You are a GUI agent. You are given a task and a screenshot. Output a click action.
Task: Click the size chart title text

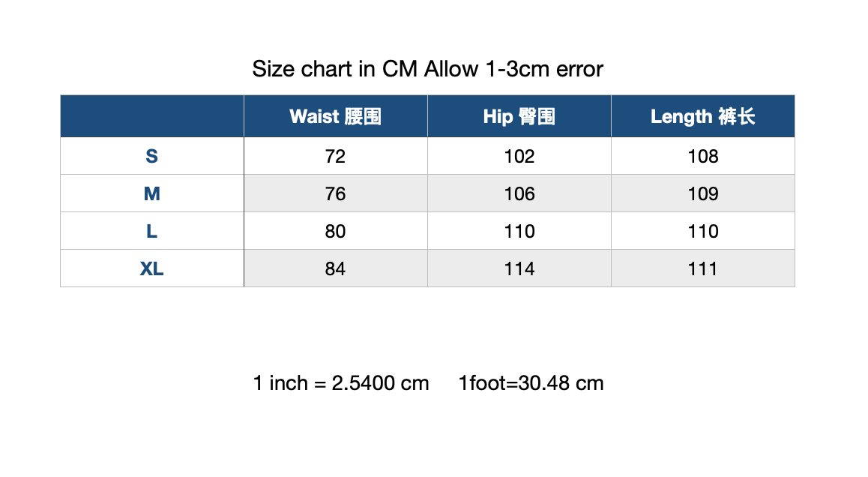pyautogui.click(x=427, y=70)
